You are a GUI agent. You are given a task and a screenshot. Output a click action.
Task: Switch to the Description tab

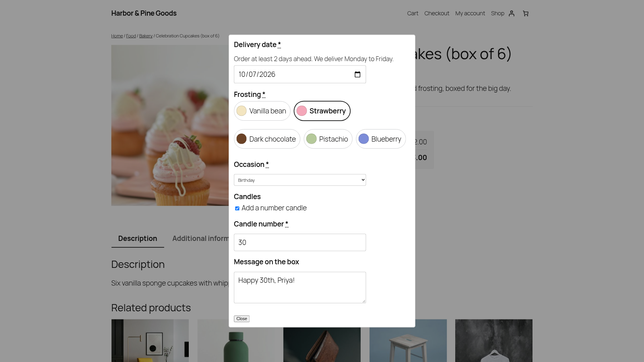pyautogui.click(x=138, y=239)
